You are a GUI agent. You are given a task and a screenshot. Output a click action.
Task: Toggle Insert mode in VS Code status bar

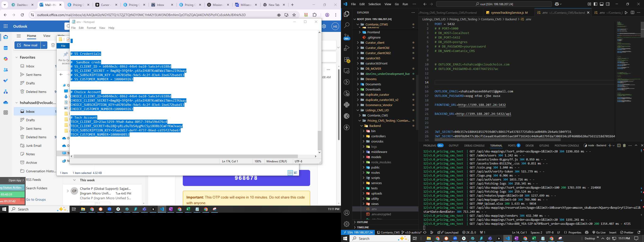[613, 232]
